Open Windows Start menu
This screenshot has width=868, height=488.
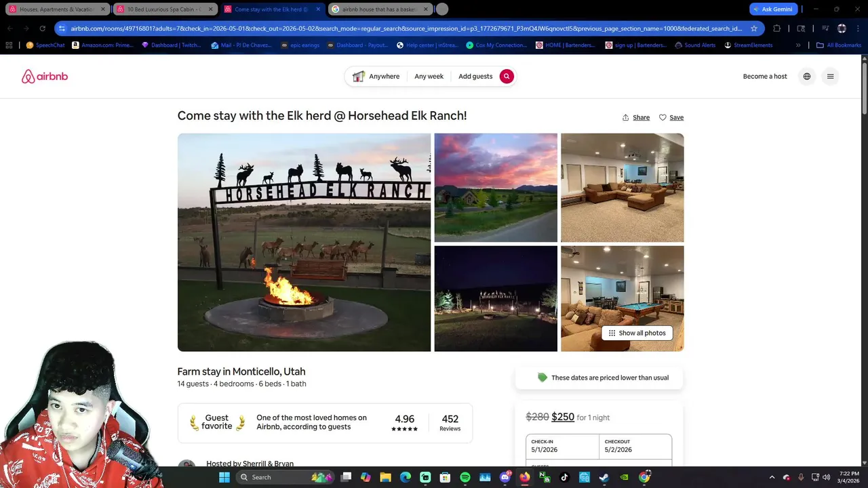pyautogui.click(x=224, y=477)
